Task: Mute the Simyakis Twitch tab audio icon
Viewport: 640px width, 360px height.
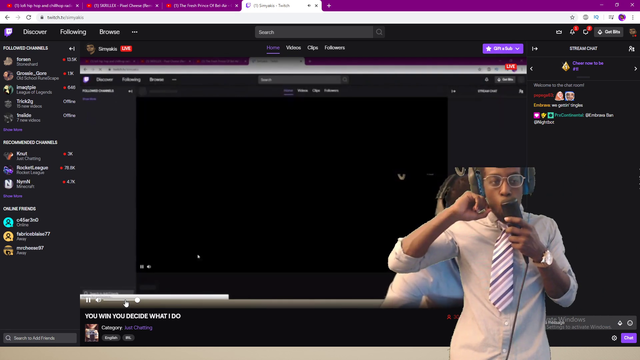Action: [x=309, y=6]
